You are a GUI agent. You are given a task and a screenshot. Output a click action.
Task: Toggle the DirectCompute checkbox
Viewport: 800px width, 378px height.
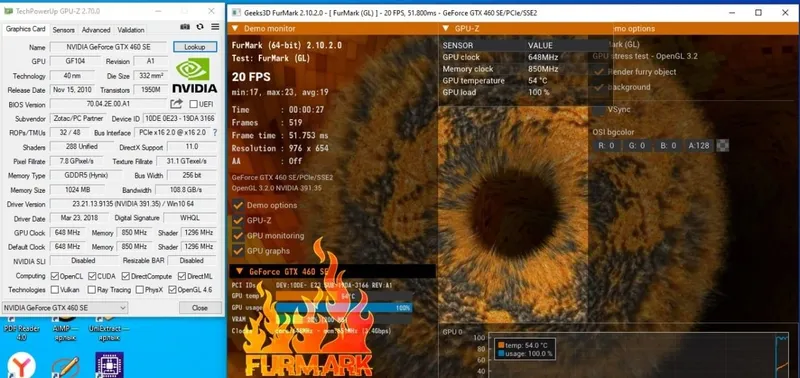(x=126, y=276)
